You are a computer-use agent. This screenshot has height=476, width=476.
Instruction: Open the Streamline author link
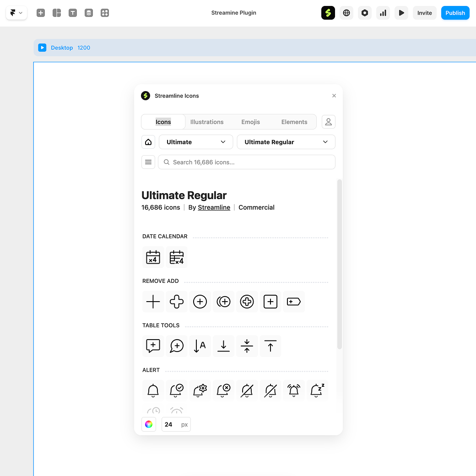tap(214, 207)
